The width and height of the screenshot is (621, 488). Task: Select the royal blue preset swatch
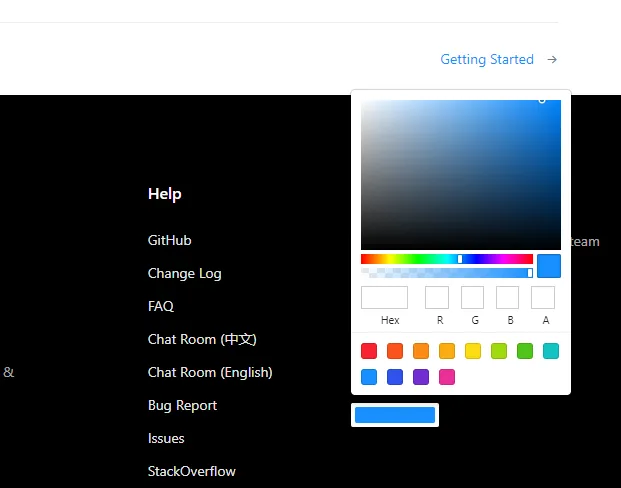click(395, 377)
